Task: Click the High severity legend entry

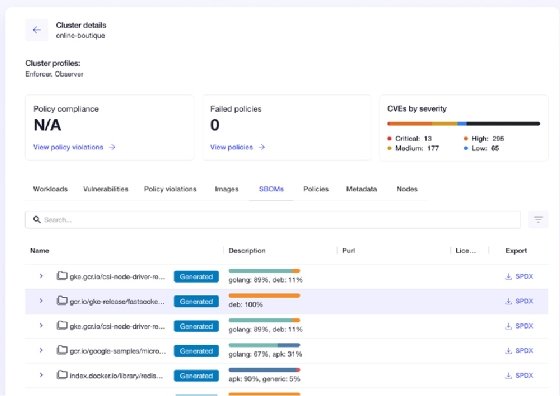Action: 484,139
